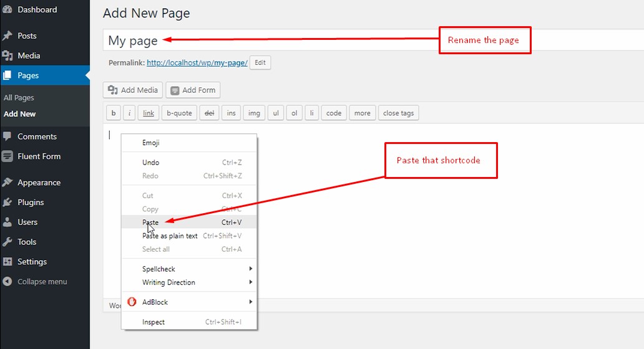
Task: Click the Add Form button
Action: (x=193, y=90)
